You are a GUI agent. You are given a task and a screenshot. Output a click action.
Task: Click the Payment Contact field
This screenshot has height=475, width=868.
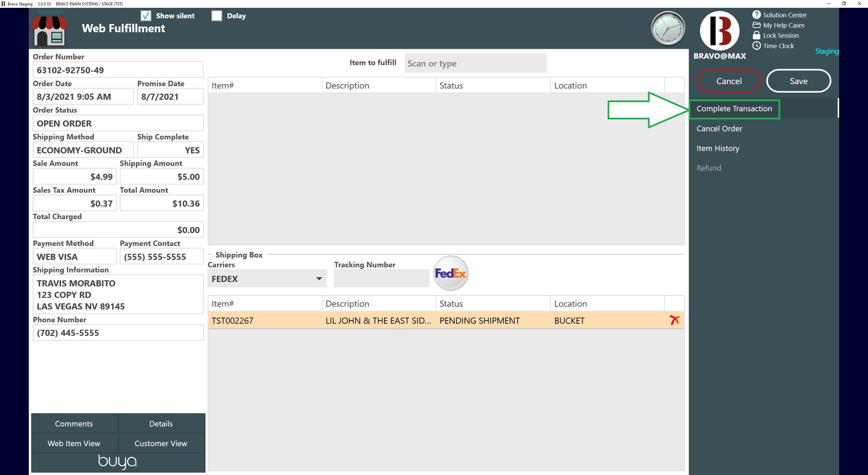click(x=162, y=256)
